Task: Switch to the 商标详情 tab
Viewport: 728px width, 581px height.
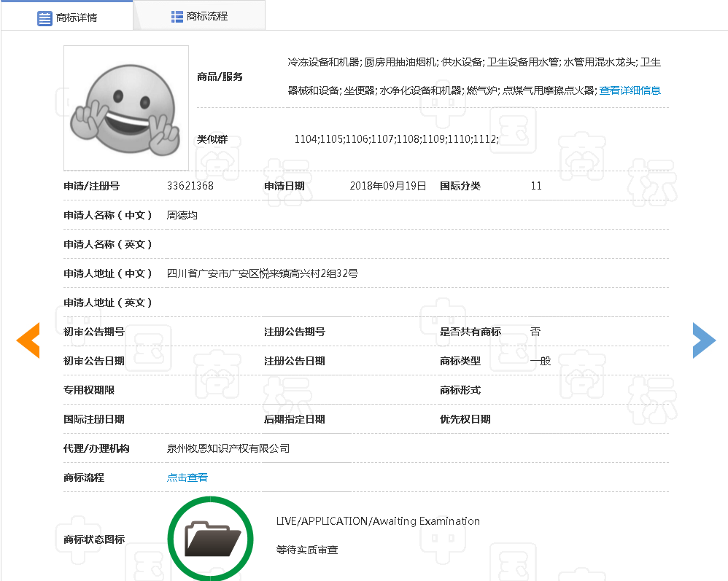Action: click(76, 17)
